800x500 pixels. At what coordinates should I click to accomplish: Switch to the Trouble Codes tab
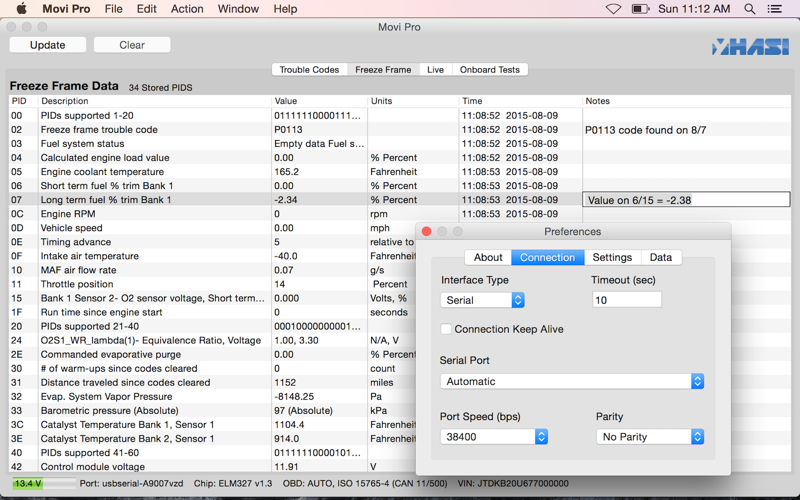pos(309,69)
